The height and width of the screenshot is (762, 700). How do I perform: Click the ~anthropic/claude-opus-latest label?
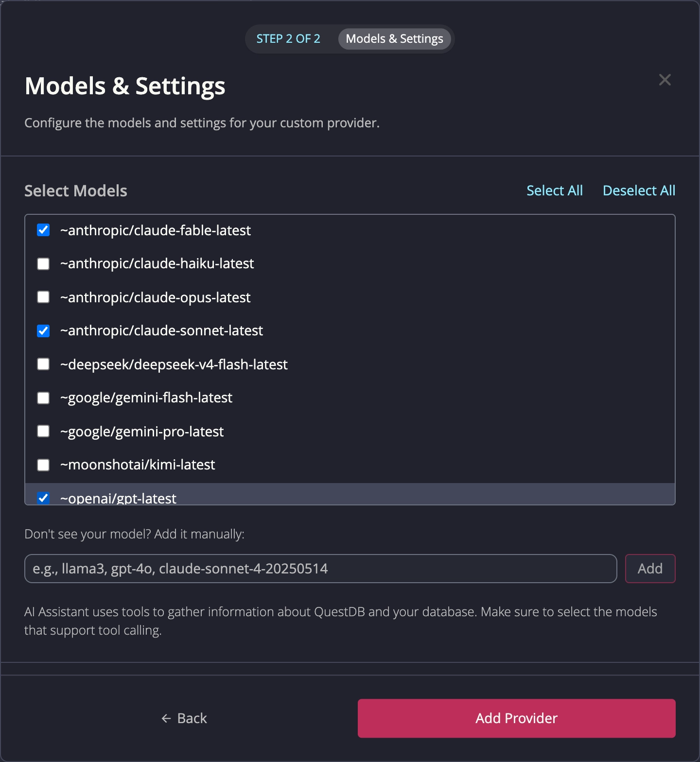click(x=155, y=297)
